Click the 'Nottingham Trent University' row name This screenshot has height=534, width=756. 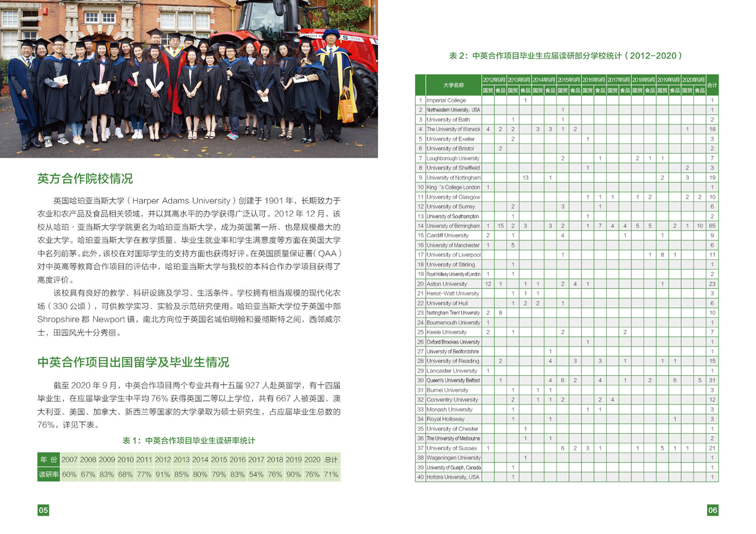(453, 313)
